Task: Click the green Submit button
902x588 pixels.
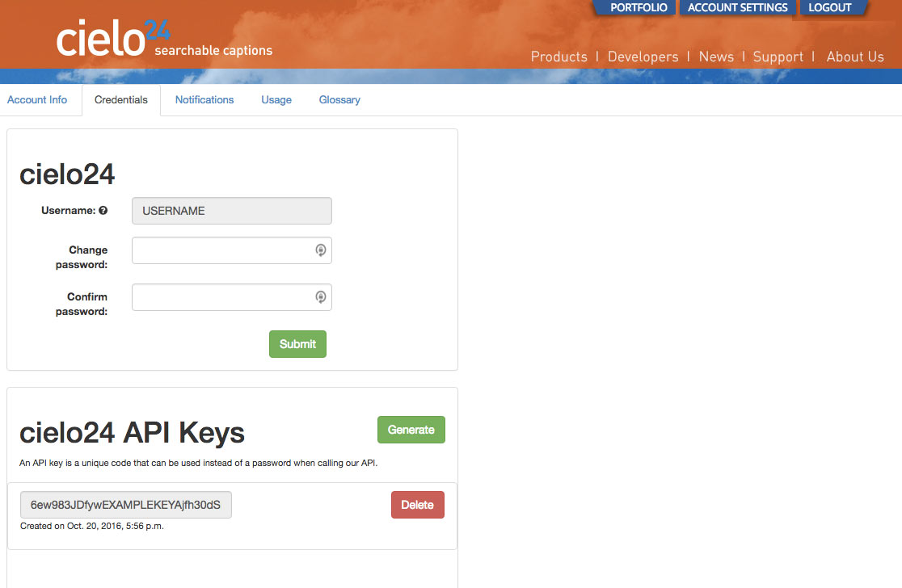Action: tap(297, 344)
